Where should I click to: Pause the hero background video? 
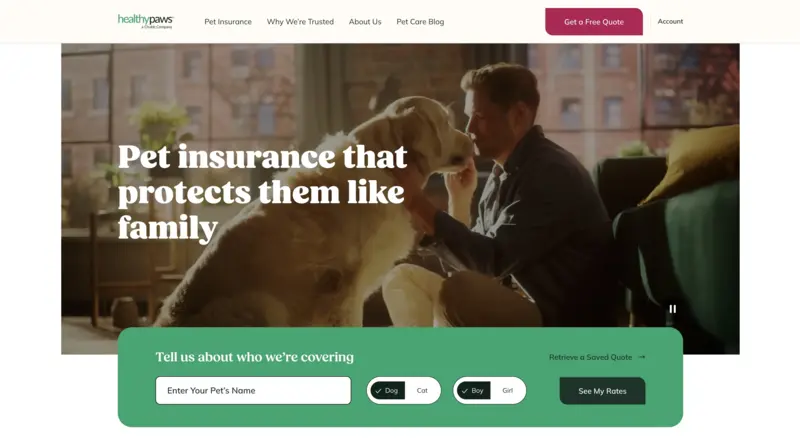pyautogui.click(x=672, y=309)
